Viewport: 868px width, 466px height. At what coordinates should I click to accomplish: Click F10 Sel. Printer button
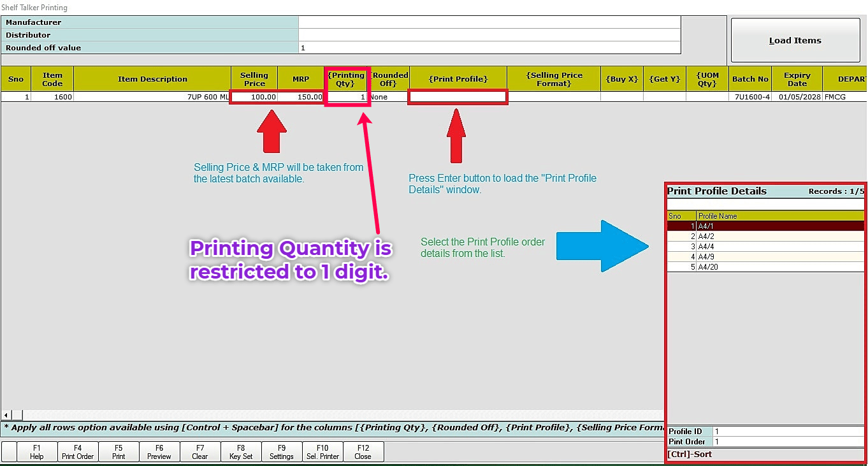[x=322, y=452]
